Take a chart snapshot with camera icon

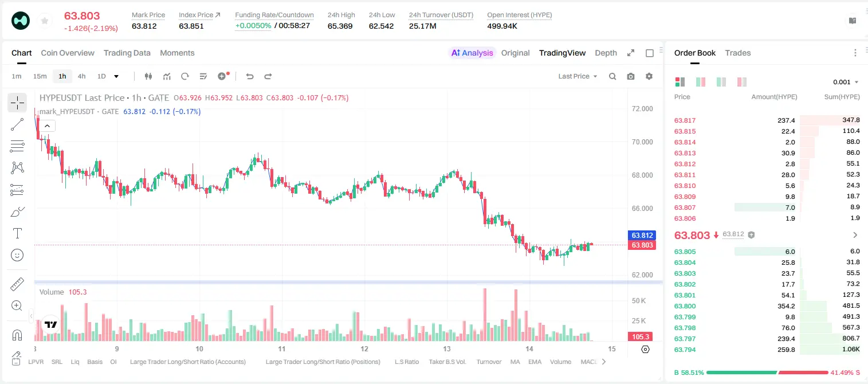coord(631,76)
